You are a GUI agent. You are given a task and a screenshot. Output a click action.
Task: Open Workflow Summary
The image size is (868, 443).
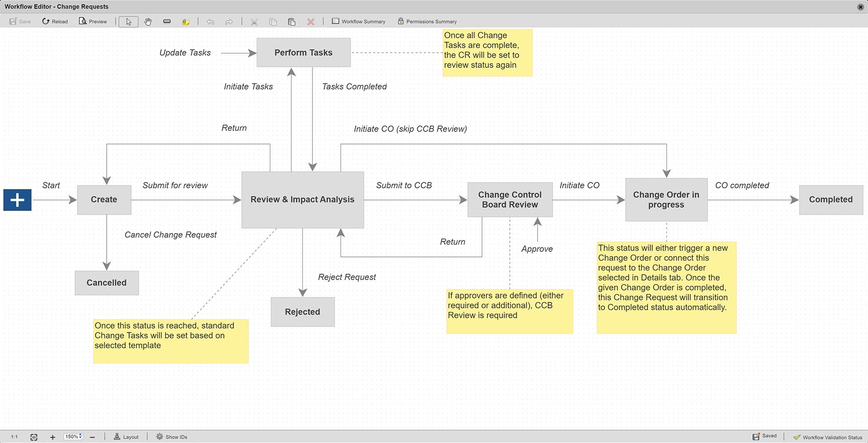click(359, 21)
